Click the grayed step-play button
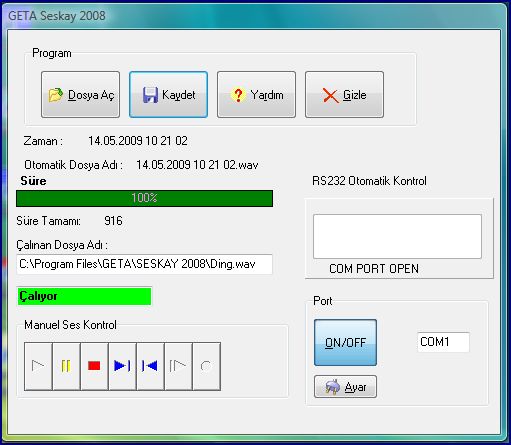Viewport: 511px width, 445px height. point(178,366)
